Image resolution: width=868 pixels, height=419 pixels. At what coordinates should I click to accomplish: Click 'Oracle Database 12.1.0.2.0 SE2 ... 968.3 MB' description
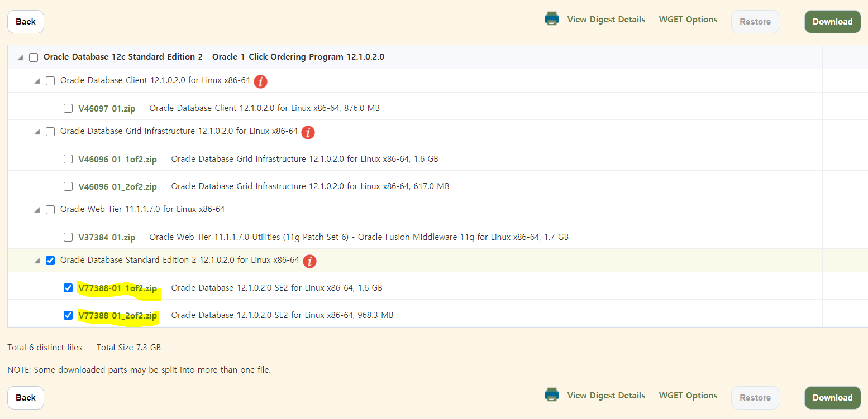coord(282,315)
